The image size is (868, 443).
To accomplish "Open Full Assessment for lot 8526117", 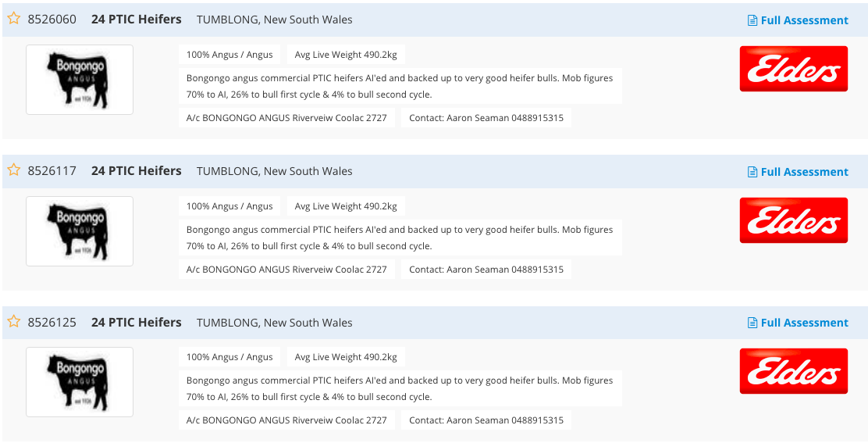I will pos(798,172).
